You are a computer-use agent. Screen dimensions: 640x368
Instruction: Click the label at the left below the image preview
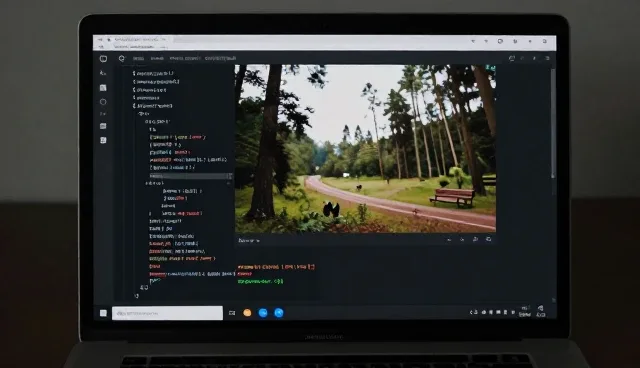[249, 241]
